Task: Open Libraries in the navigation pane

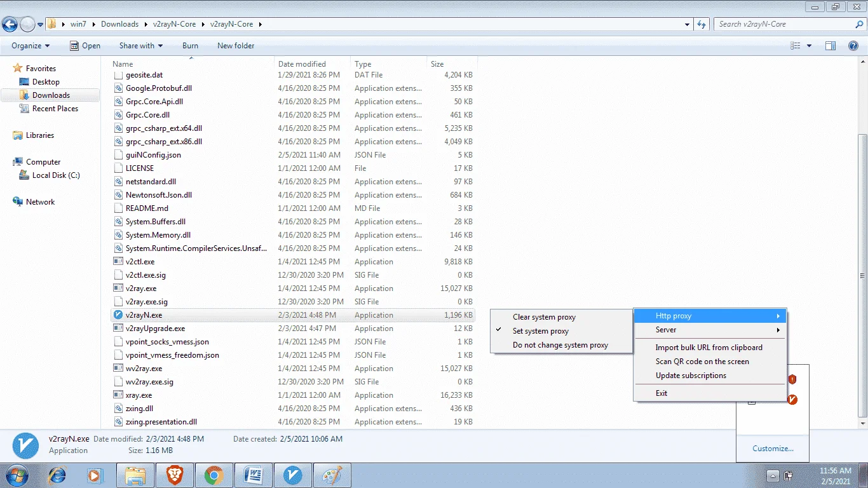Action: click(40, 135)
